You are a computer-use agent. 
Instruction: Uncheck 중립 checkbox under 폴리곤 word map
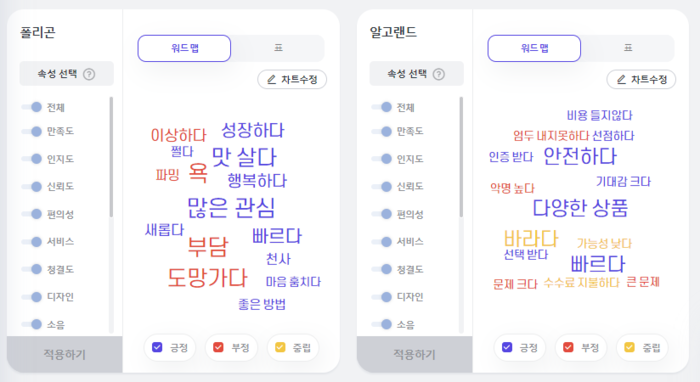click(x=280, y=347)
